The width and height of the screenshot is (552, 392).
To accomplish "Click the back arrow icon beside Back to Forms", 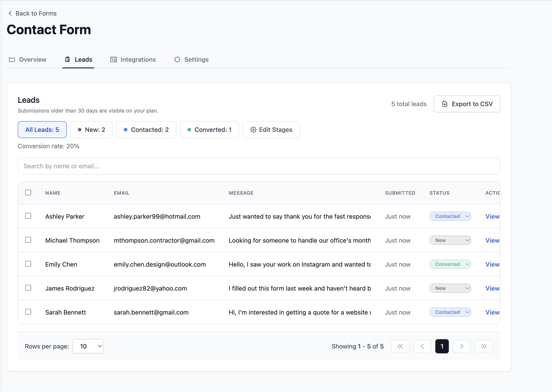I will tap(10, 13).
